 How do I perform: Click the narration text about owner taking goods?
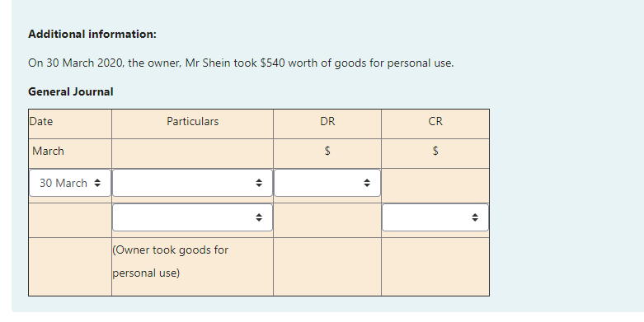(170, 261)
